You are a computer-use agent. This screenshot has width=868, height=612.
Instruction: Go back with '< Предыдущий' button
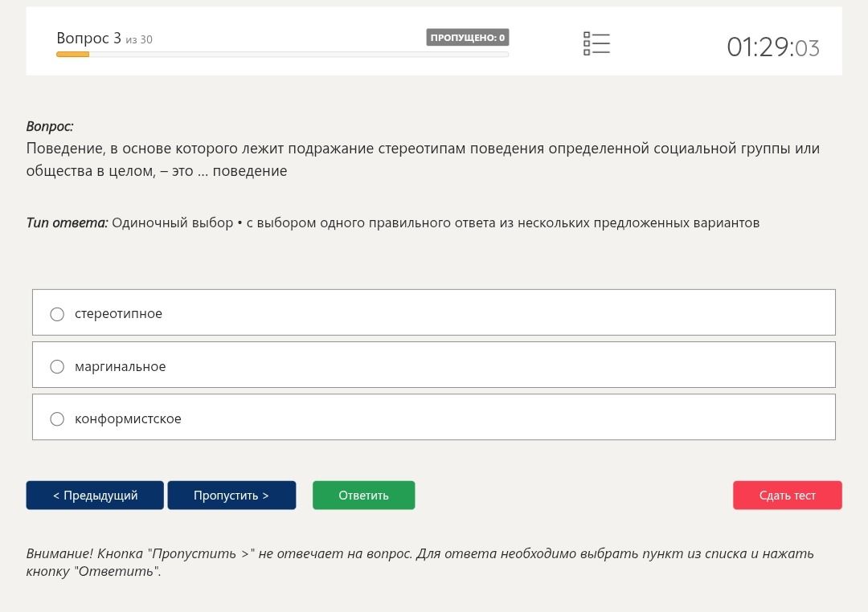click(x=95, y=496)
